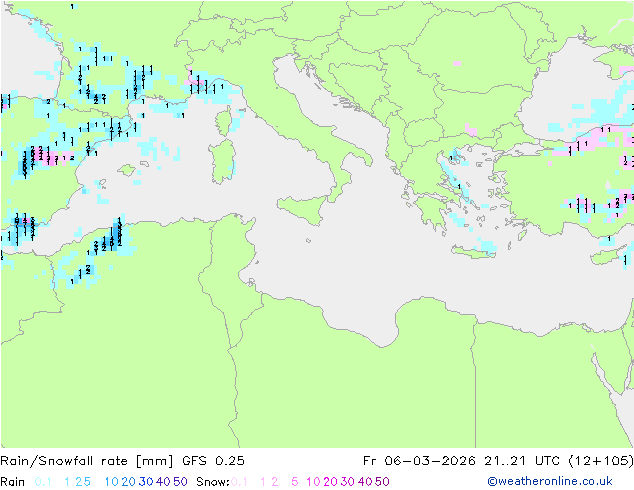Click the "Rain" legend label
The image size is (634, 490).
[x=13, y=482]
